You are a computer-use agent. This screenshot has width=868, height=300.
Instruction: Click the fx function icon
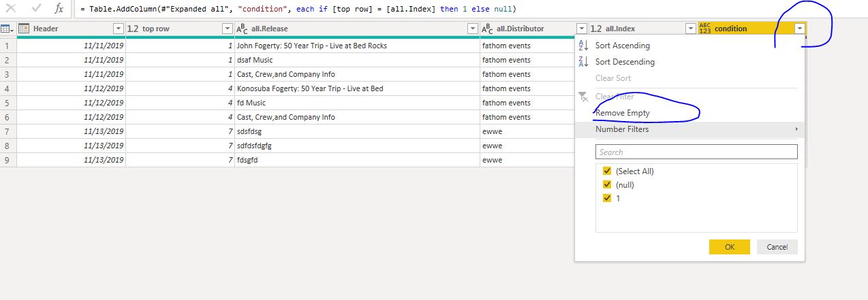(60, 10)
